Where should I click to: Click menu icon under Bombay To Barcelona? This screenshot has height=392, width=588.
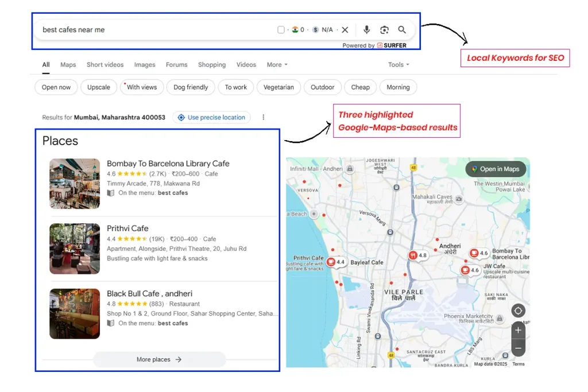click(x=111, y=193)
